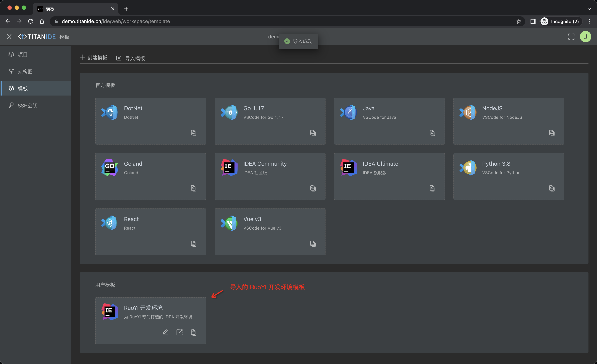Click the export icon on RuoYi template card
The height and width of the screenshot is (364, 597).
coord(179,332)
